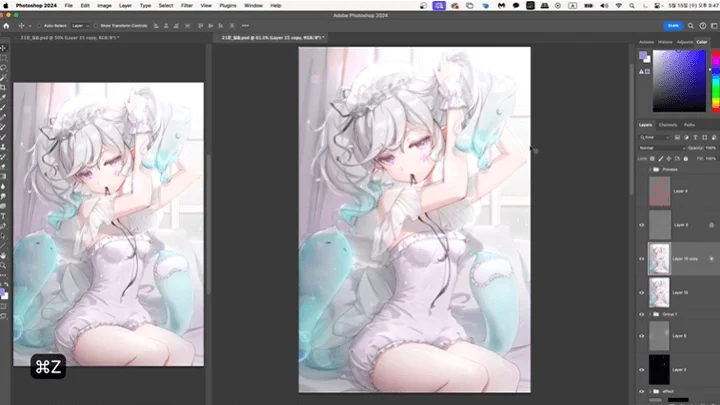Select the Zoom tool in toolbar
Screen dimensions: 720x405
tap(3, 265)
